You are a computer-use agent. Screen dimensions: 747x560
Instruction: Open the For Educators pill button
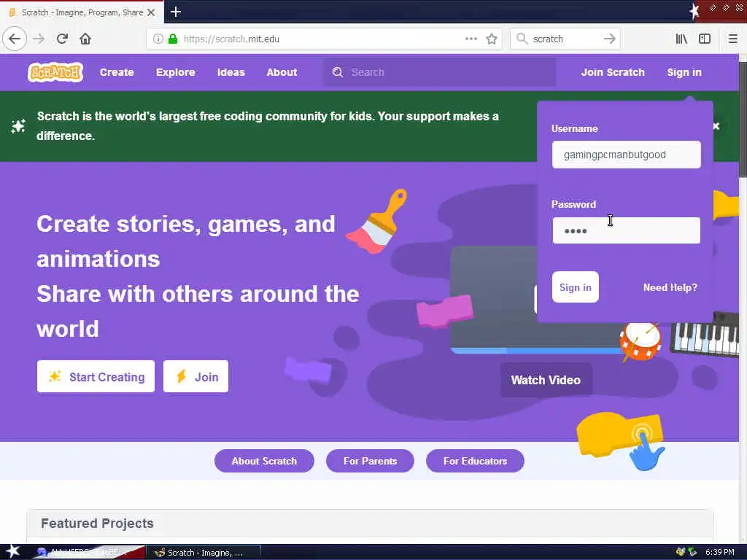(475, 461)
